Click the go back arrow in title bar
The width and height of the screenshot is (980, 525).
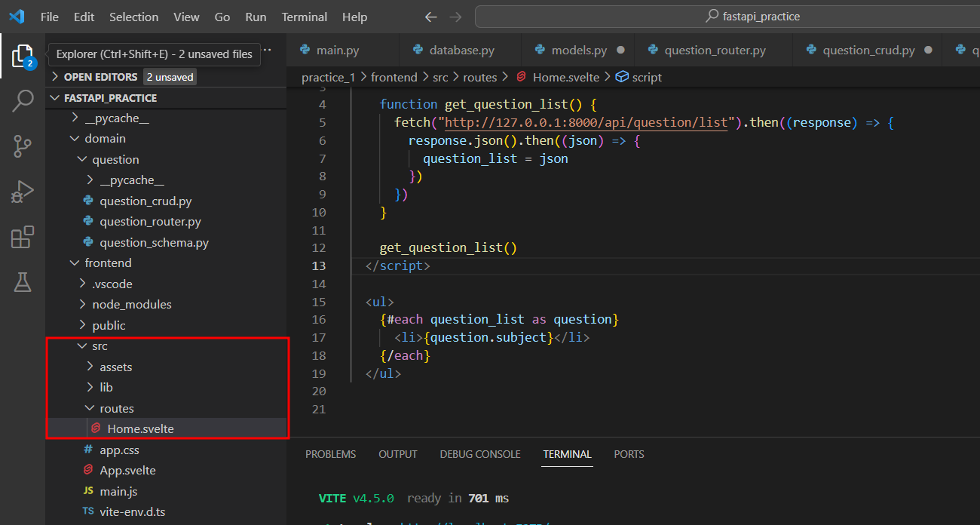coord(430,17)
